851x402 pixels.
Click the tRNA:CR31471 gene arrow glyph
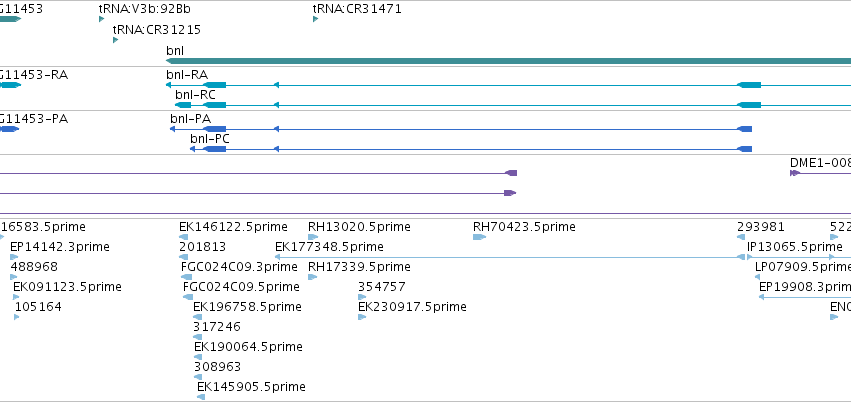(x=315, y=20)
